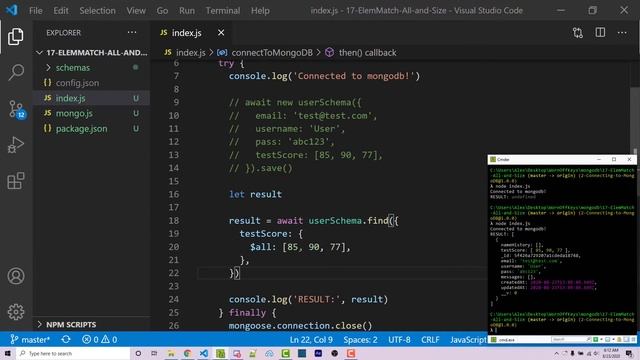Open Explorer's more actions ellipsis
Image resolution: width=640 pixels, height=360 pixels.
(x=132, y=33)
